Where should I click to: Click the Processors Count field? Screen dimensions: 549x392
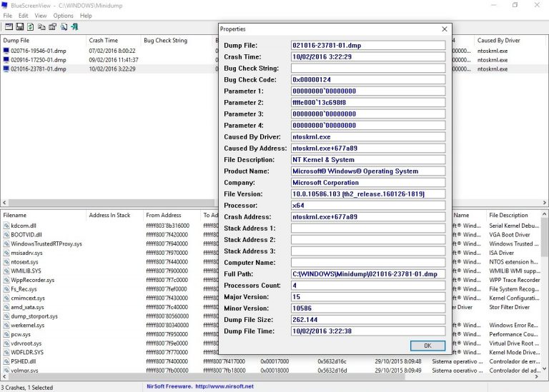pos(368,286)
